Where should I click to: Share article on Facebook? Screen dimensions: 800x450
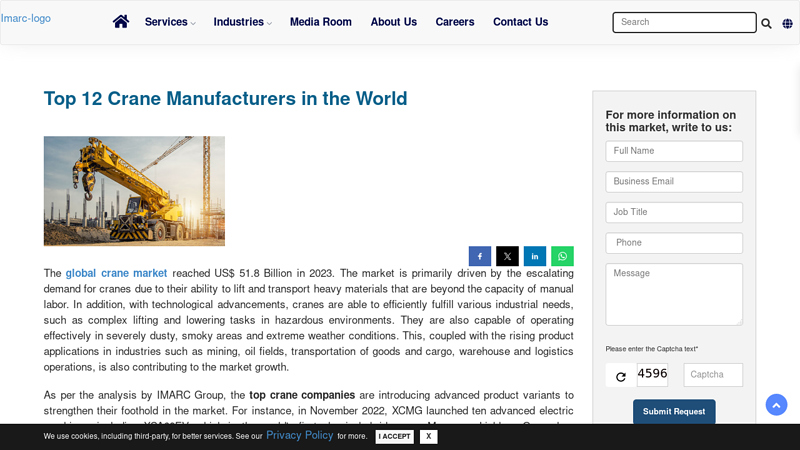(480, 256)
